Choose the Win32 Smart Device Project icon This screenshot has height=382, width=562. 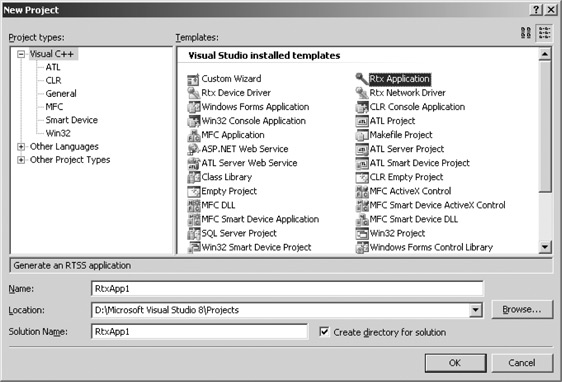(193, 247)
